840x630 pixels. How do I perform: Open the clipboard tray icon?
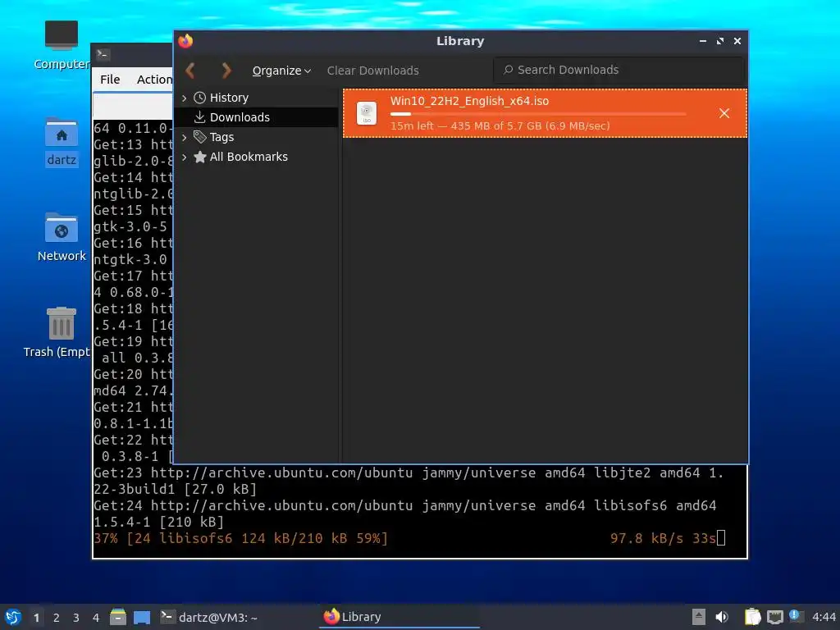(x=753, y=617)
